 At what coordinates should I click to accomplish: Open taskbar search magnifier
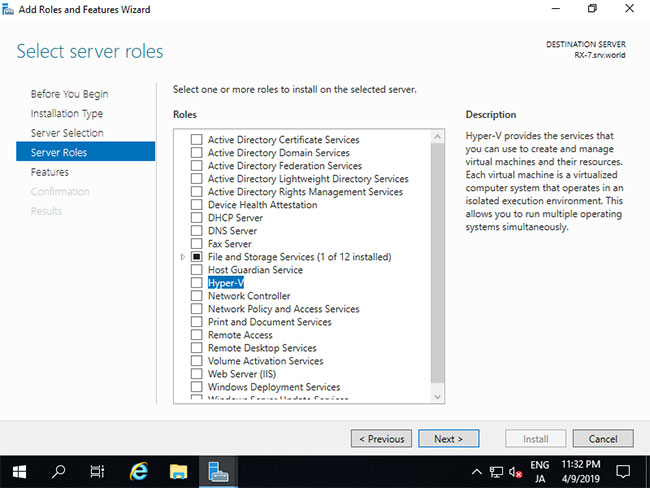click(58, 471)
